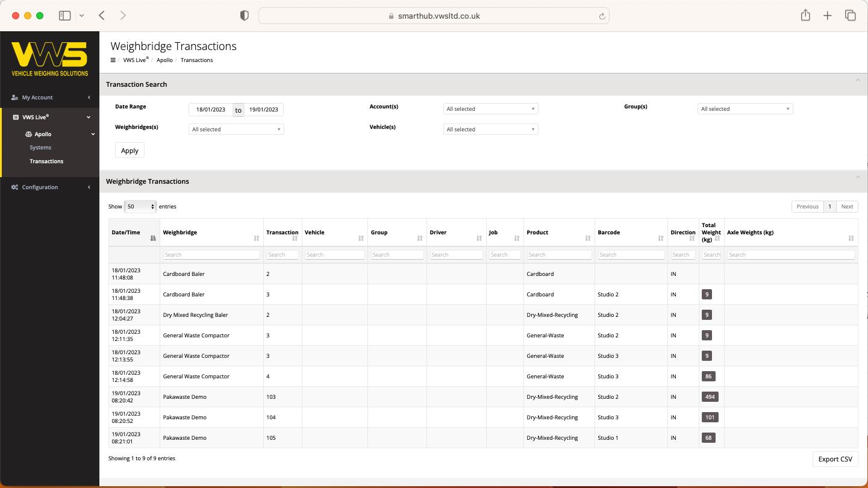The width and height of the screenshot is (868, 488).
Task: Sort by Driver column sort icon
Action: pos(479,238)
